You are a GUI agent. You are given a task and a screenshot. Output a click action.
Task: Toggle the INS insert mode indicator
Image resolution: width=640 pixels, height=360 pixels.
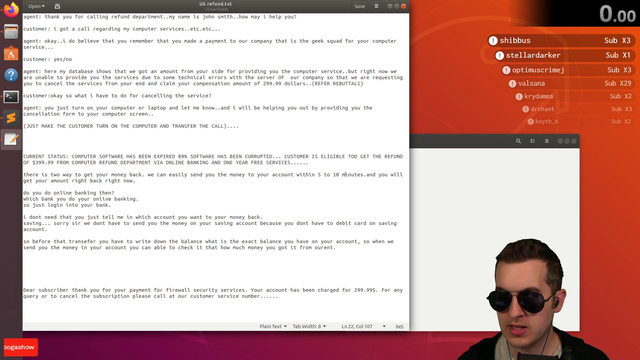tap(399, 327)
